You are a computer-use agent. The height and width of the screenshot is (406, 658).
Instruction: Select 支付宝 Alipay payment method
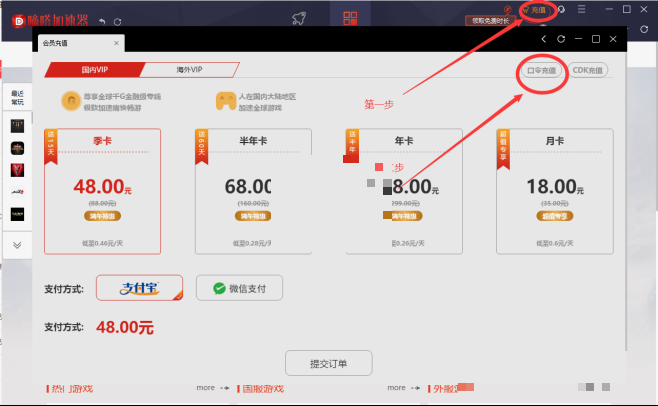coord(139,288)
